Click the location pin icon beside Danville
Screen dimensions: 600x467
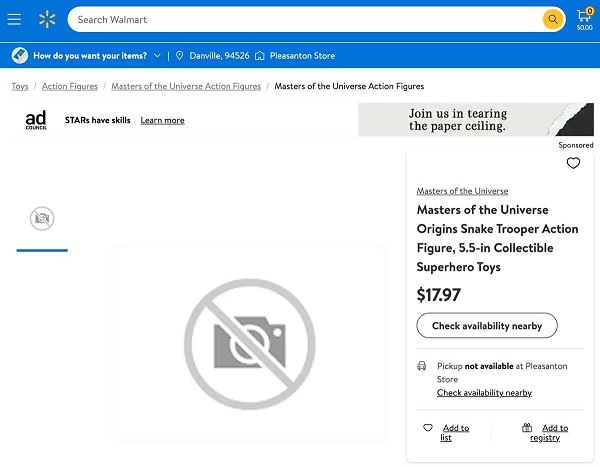[x=179, y=56]
